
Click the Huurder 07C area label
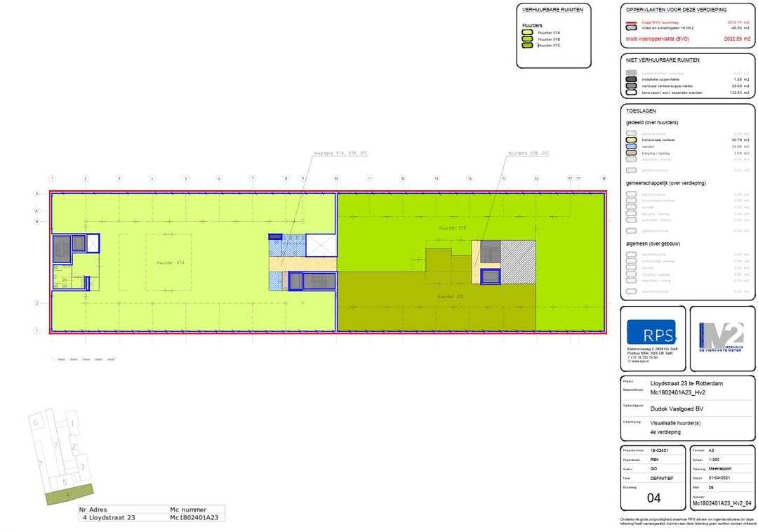pos(451,296)
